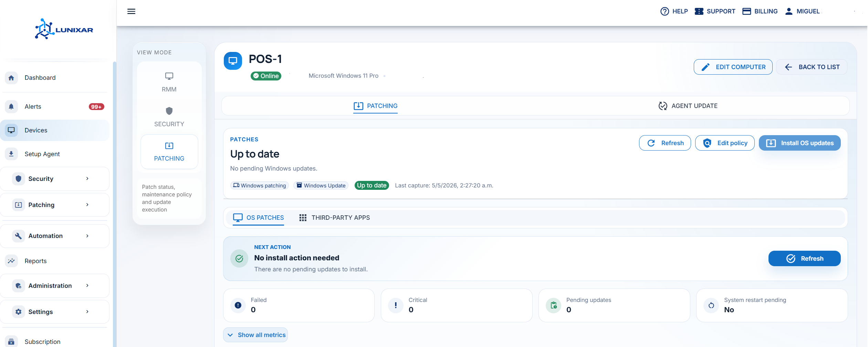Click the Edit policy button

tap(725, 143)
